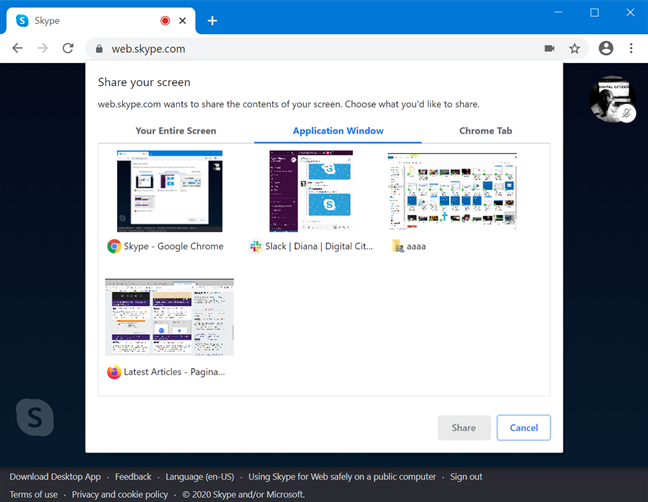Bookmark this page with star icon

[574, 48]
